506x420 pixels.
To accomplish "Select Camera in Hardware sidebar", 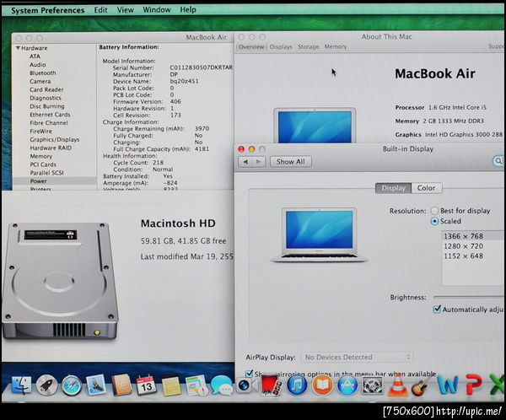I will click(40, 81).
